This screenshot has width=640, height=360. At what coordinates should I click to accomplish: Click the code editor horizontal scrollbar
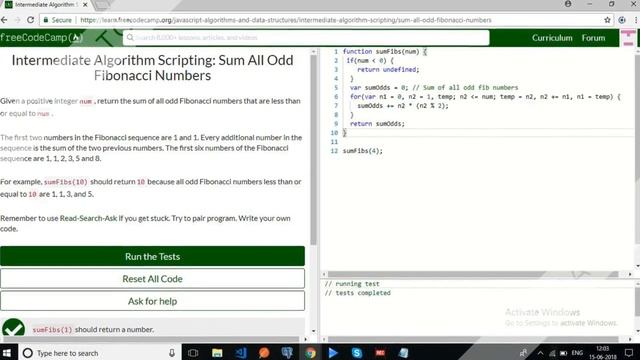point(473,274)
